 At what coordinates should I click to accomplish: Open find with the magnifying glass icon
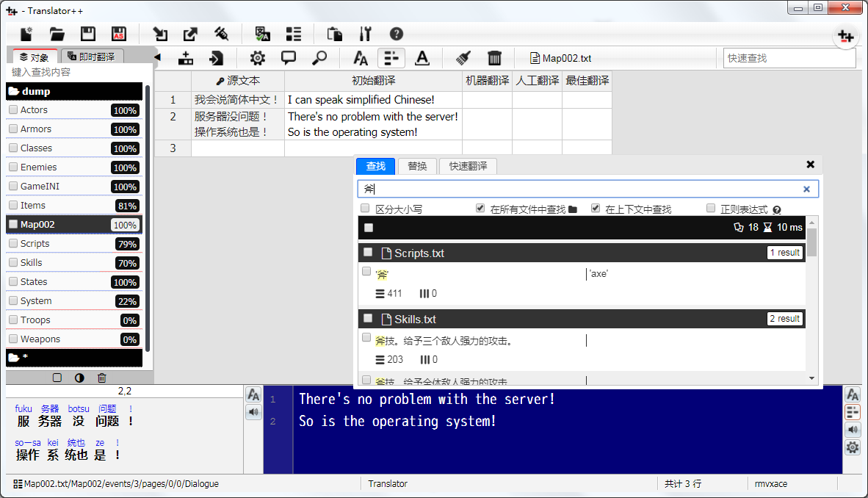click(319, 57)
